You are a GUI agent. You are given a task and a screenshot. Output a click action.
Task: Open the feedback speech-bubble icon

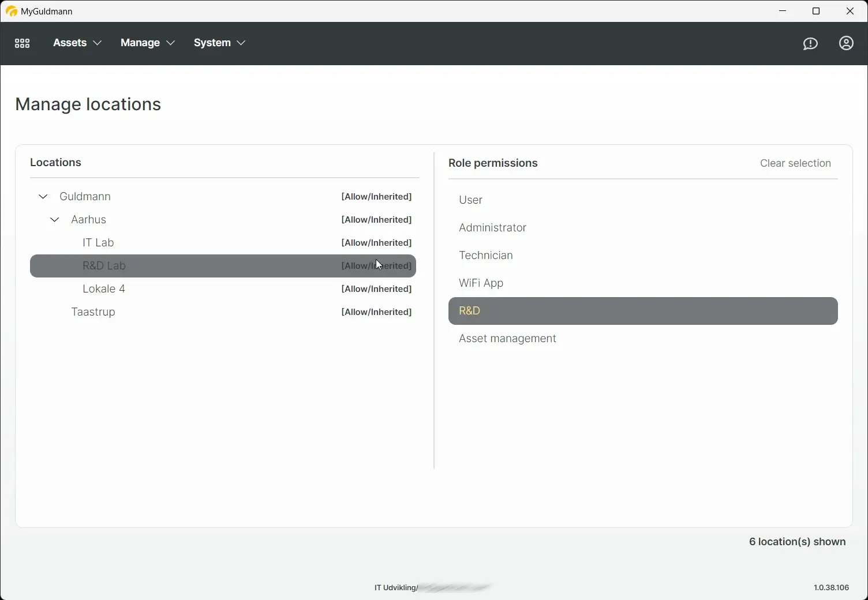[x=810, y=43]
